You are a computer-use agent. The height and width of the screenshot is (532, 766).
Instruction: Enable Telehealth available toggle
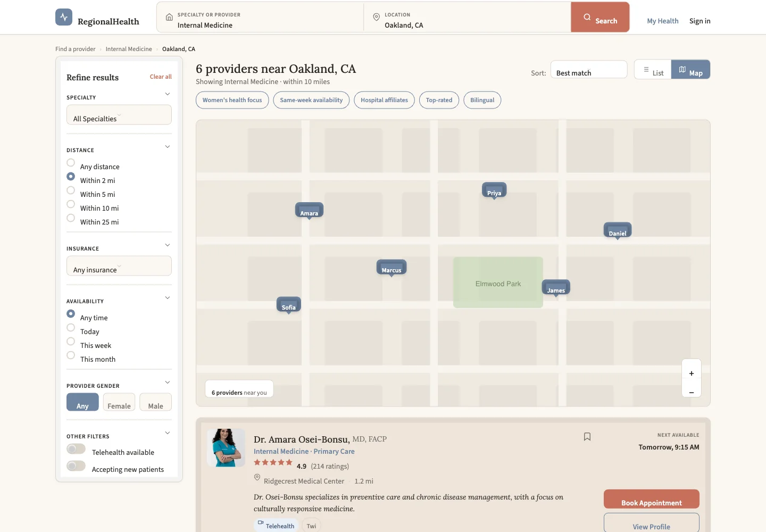point(76,449)
